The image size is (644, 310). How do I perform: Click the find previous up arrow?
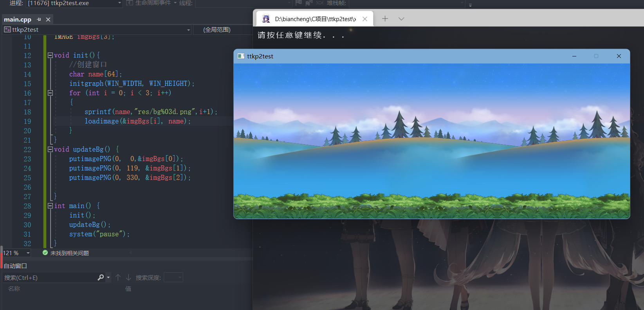118,277
